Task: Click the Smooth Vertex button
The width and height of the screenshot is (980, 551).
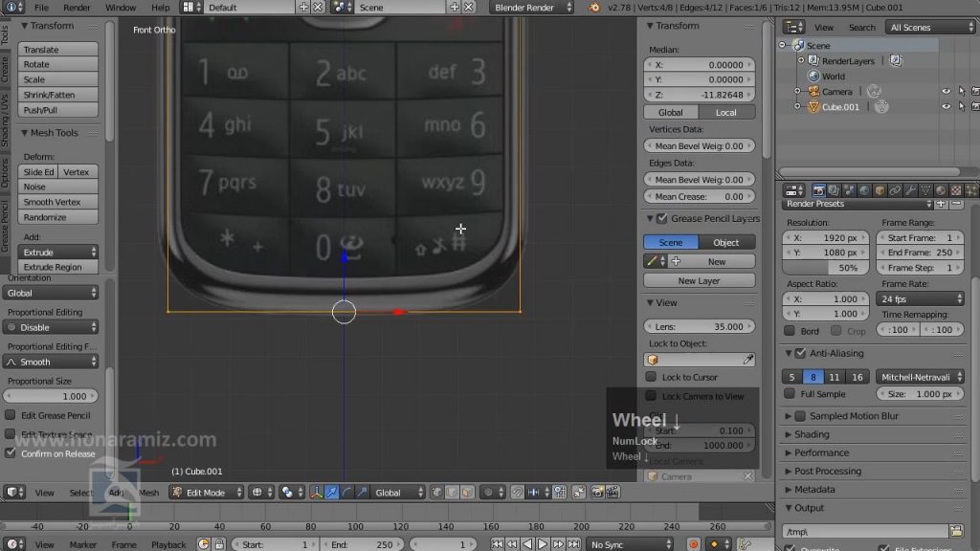Action: (57, 202)
